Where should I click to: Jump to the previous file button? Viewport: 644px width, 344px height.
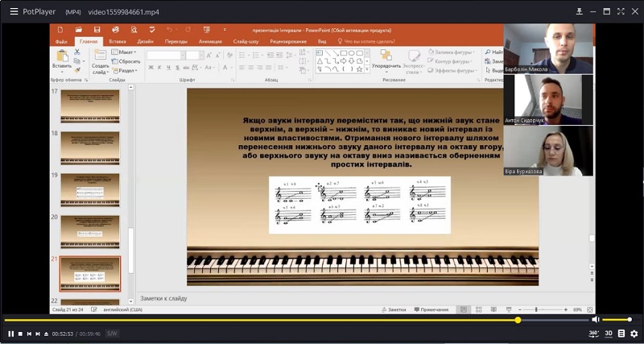(29, 334)
